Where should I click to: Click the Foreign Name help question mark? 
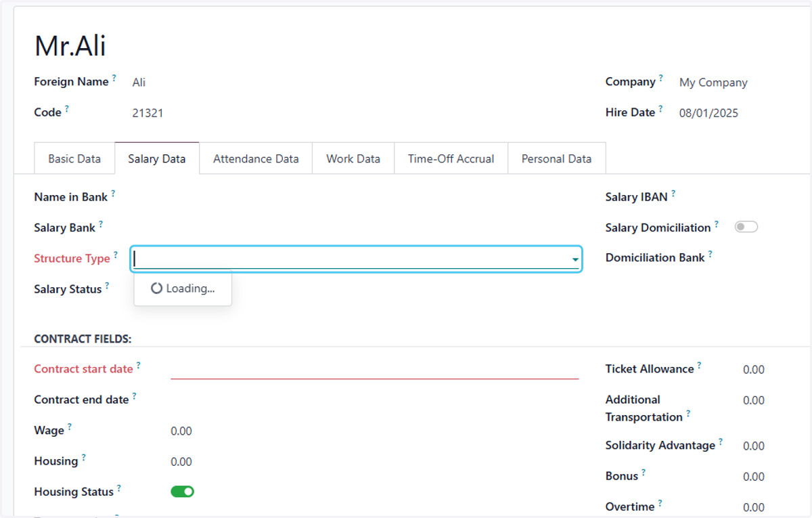114,78
